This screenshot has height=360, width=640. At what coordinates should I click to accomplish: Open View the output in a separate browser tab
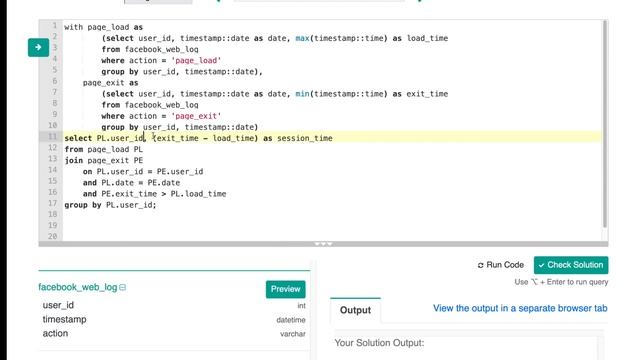coord(520,308)
